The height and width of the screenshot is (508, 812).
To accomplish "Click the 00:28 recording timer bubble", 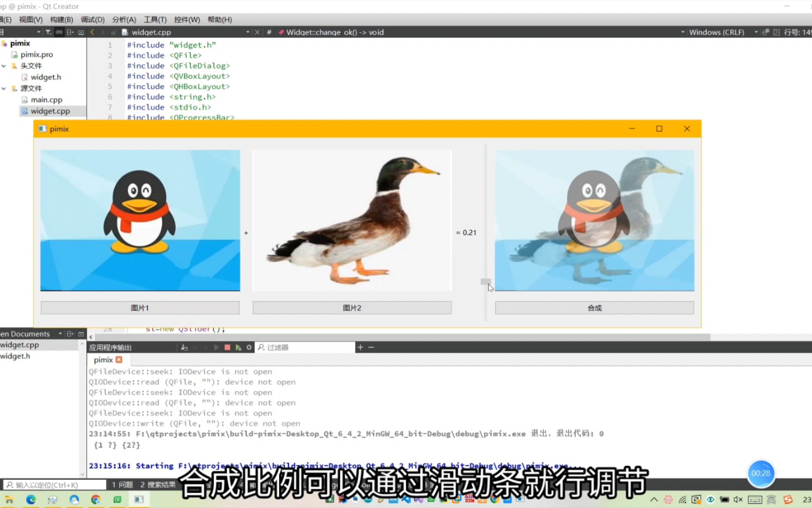I will click(x=761, y=473).
